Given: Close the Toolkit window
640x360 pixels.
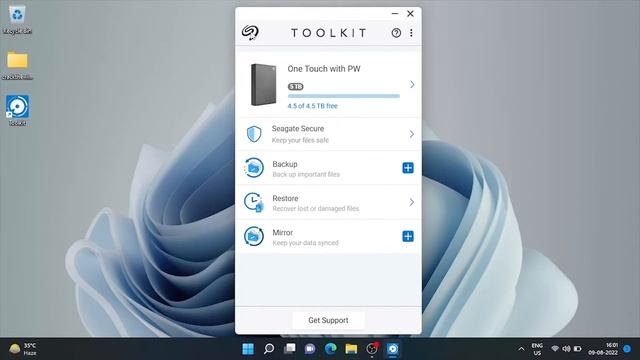Looking at the screenshot, I should tap(410, 13).
